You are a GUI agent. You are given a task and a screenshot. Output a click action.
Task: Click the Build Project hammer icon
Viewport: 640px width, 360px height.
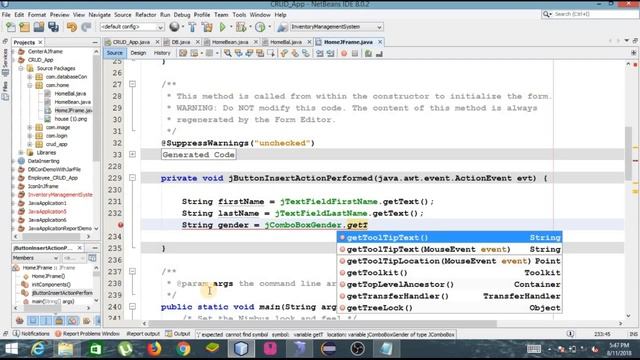(192, 27)
